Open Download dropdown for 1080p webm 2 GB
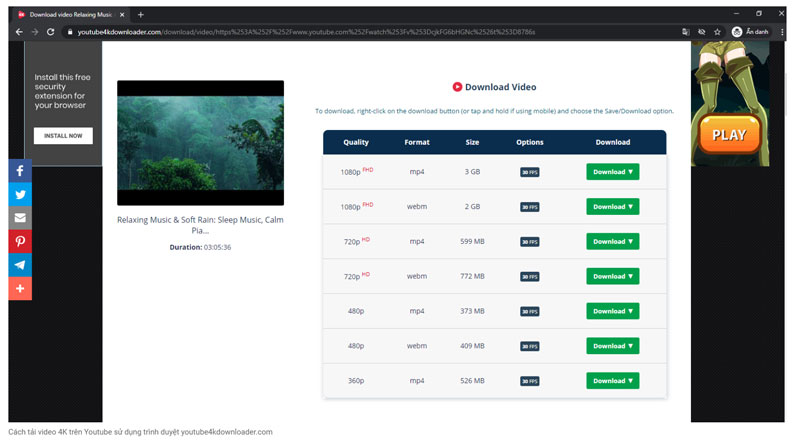The image size is (800, 447). [612, 207]
